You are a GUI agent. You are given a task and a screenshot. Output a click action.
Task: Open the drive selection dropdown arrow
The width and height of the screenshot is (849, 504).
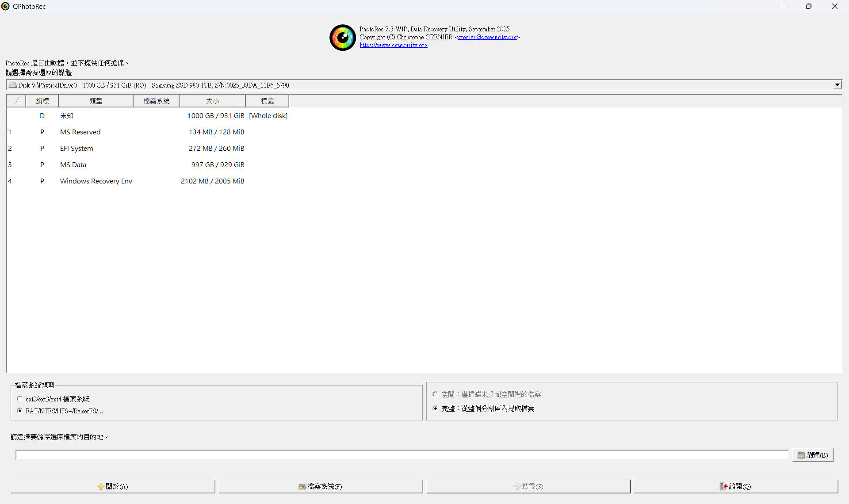(837, 85)
